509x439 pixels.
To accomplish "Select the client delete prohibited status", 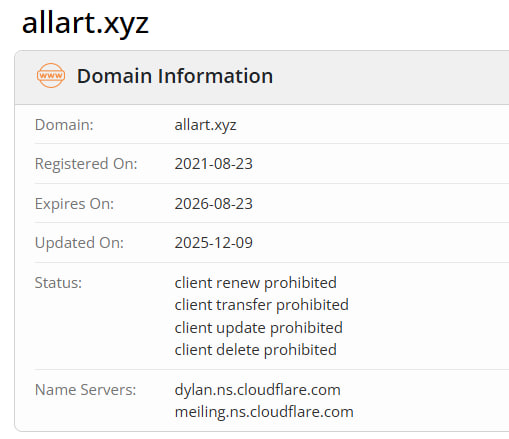I will click(256, 350).
